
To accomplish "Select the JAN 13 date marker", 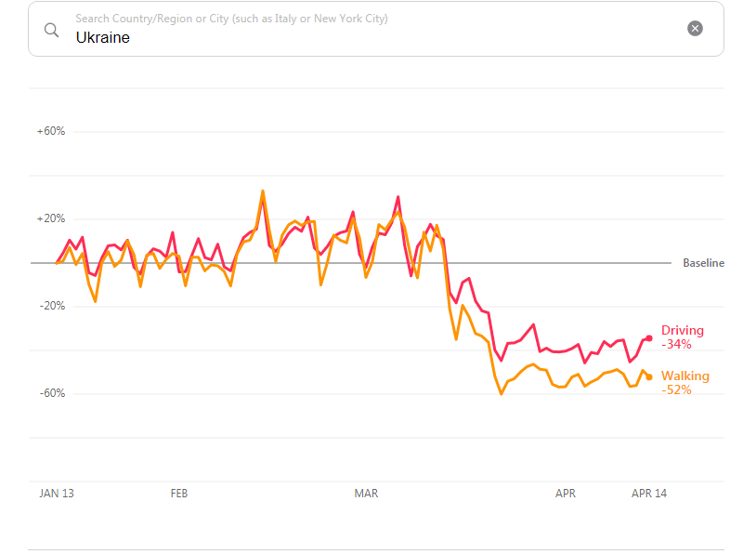I will 57,494.
